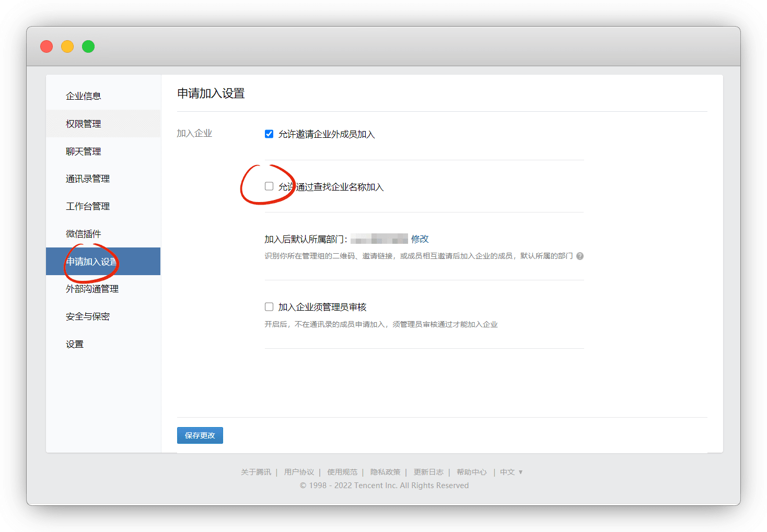This screenshot has height=532, width=767.
Task: Click the green maximize window button
Action: (x=88, y=46)
